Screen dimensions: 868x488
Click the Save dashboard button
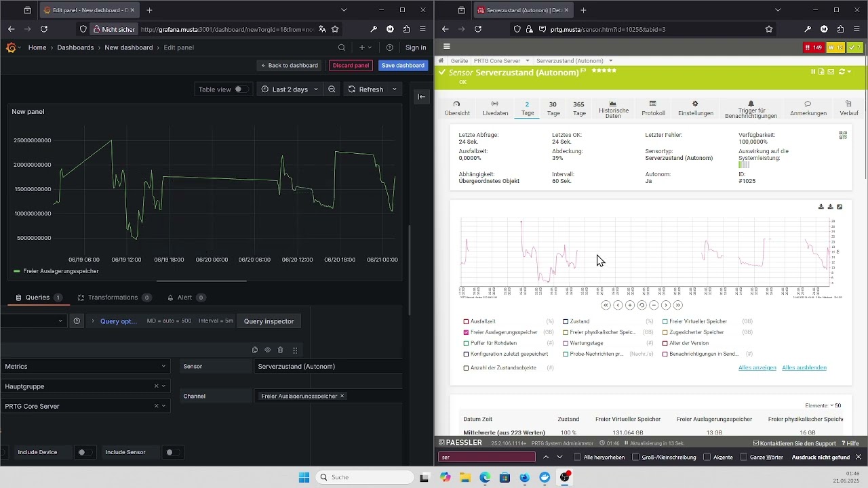point(403,66)
